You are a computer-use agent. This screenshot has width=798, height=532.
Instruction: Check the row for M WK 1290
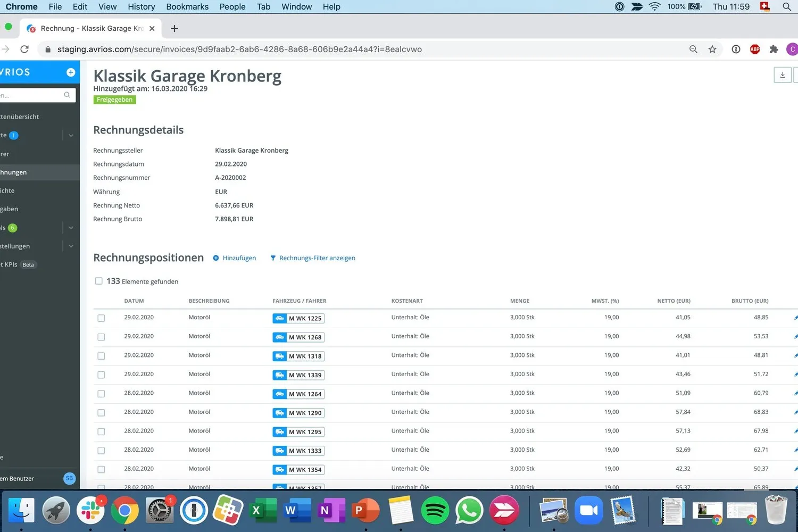click(x=101, y=413)
